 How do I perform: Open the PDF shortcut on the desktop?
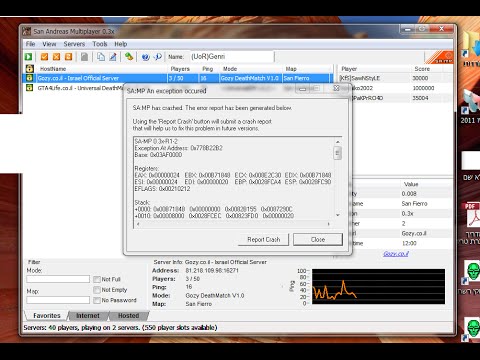point(472,215)
